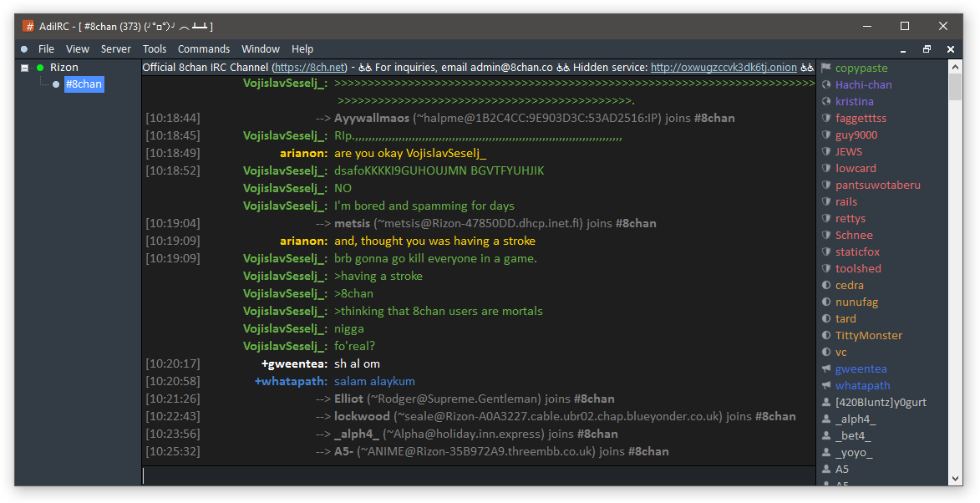Select gweentea in the nicklist
The width and height of the screenshot is (980, 503).
[861, 368]
